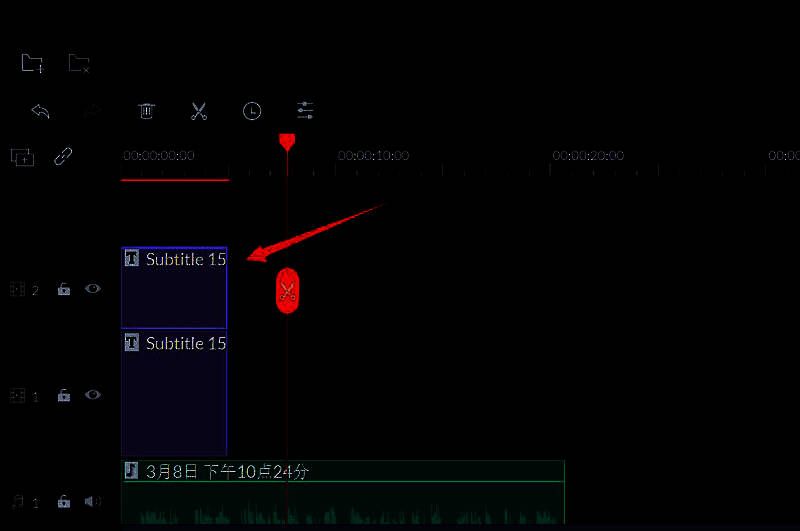Select the Subtitle 15 clip on track 1
The image size is (800, 531).
point(174,400)
